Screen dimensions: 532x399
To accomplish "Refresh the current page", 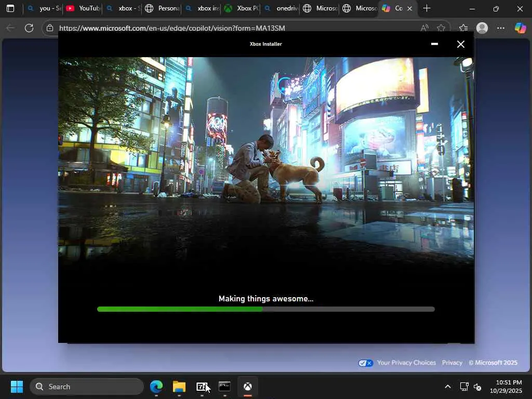I will click(29, 28).
